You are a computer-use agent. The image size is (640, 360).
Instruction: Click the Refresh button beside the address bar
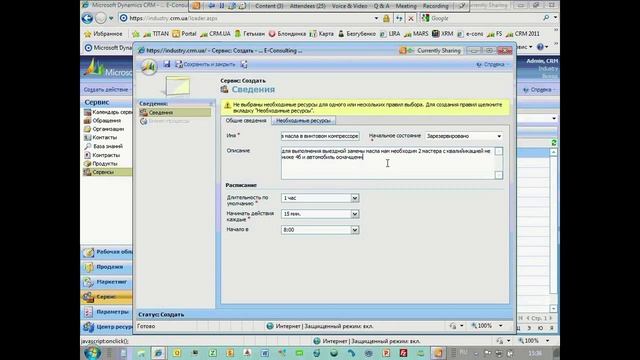(399, 18)
